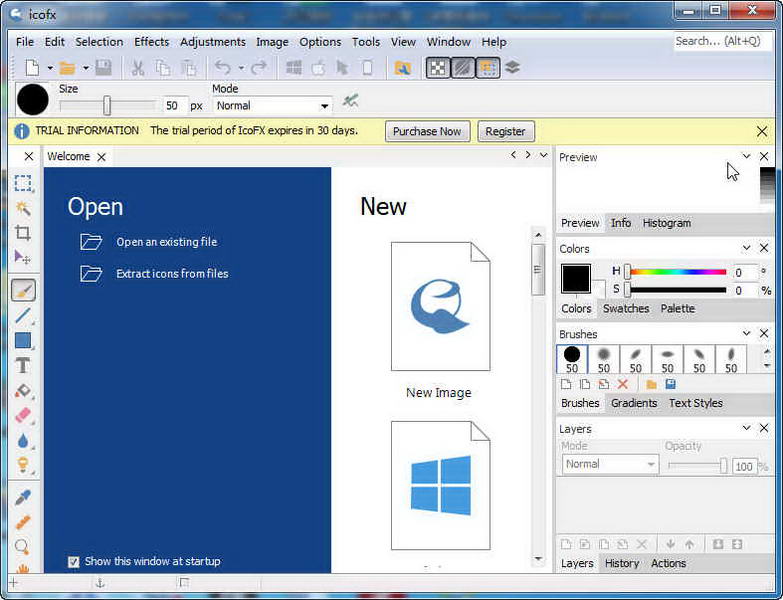The width and height of the screenshot is (783, 600).
Task: Select the blur water drop tool
Action: (23, 440)
